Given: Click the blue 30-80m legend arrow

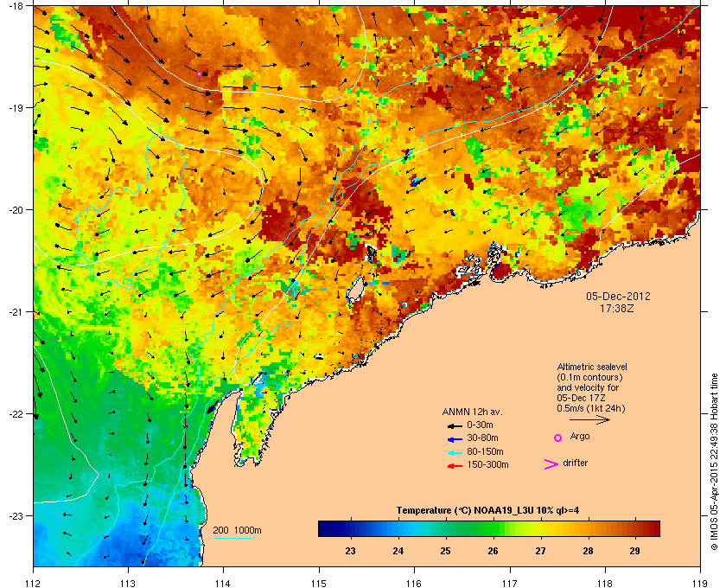Looking at the screenshot, I should [455, 439].
